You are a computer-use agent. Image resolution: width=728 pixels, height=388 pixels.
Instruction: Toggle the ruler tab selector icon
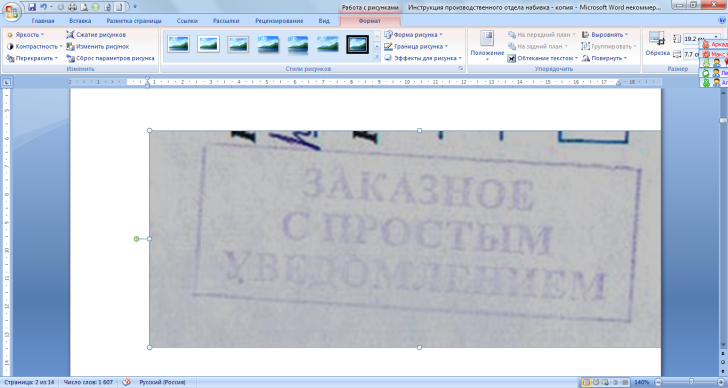click(x=6, y=82)
